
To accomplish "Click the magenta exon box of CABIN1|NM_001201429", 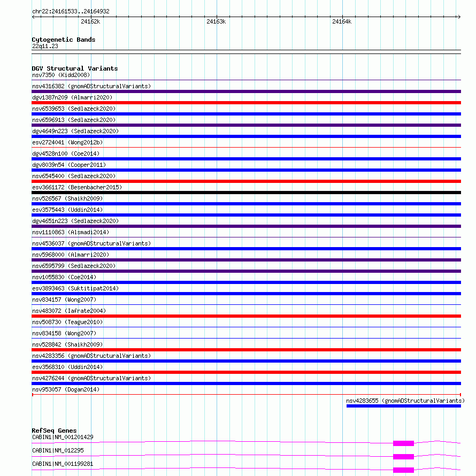I will [x=403, y=443].
